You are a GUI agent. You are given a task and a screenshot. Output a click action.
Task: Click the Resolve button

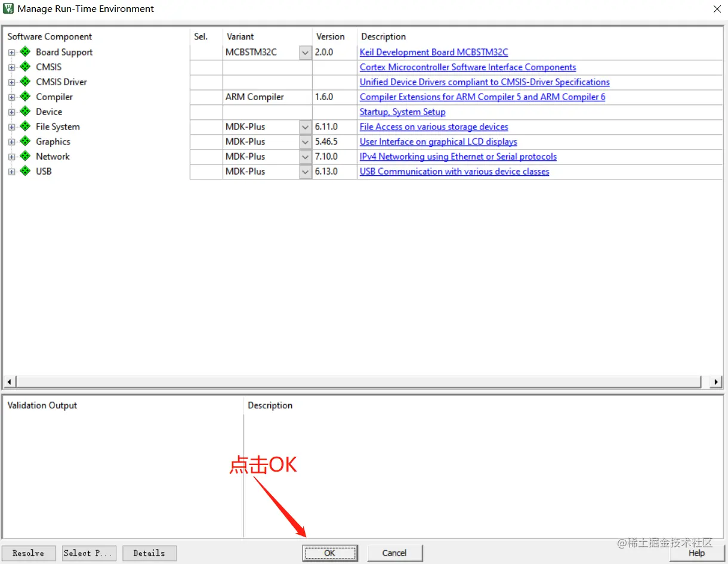click(x=29, y=553)
